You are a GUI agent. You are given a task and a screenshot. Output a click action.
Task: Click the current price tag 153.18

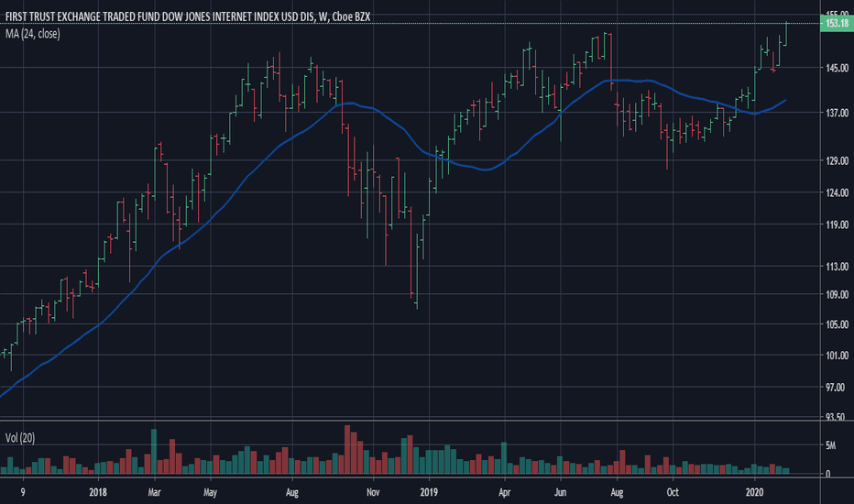tap(837, 24)
